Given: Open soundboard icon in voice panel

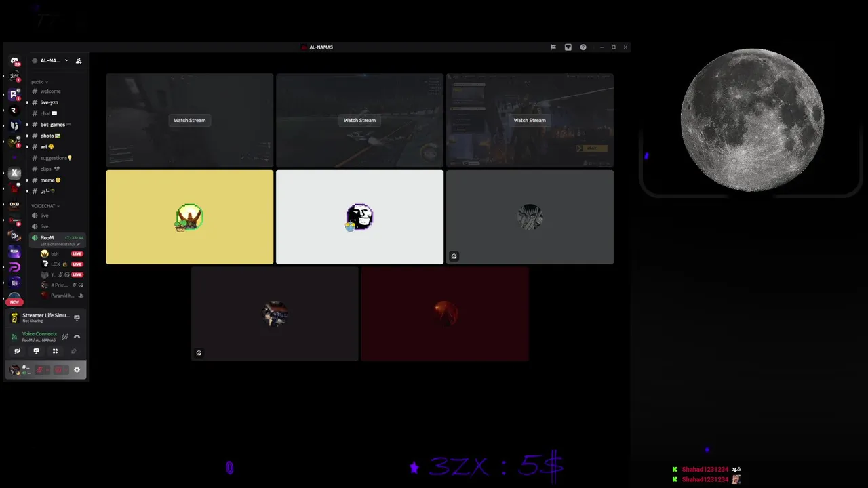Looking at the screenshot, I should coord(74,351).
